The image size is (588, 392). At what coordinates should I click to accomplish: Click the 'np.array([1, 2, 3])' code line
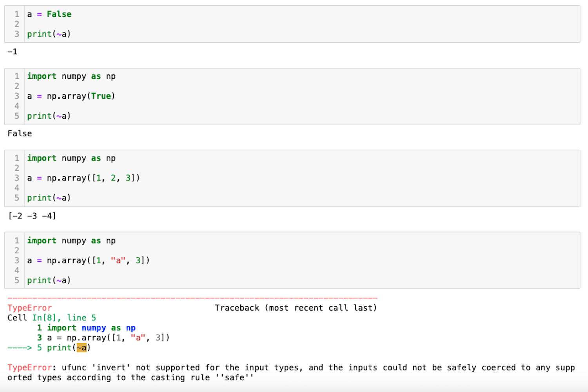83,178
